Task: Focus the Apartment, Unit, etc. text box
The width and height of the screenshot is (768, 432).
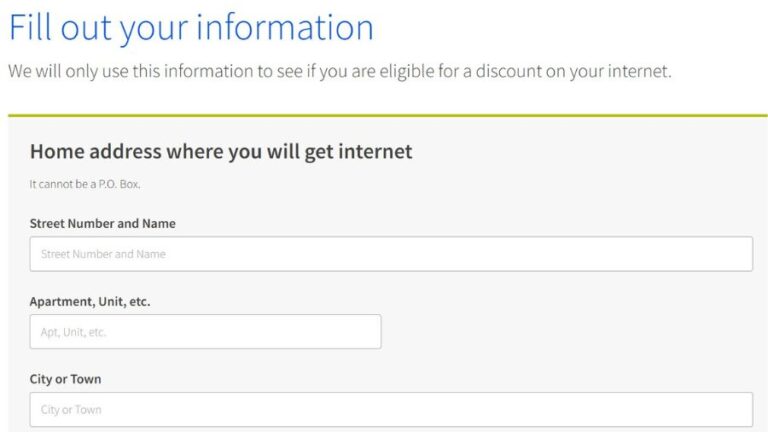Action: pyautogui.click(x=205, y=332)
